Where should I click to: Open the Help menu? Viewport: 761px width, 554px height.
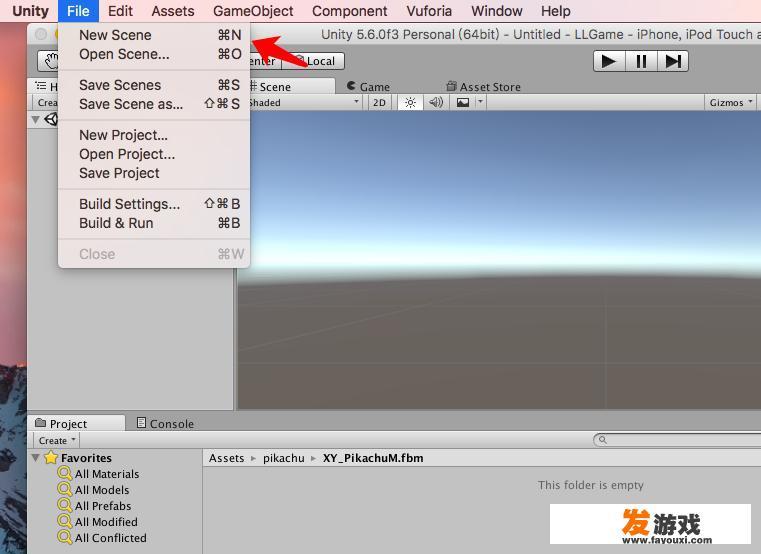point(556,11)
